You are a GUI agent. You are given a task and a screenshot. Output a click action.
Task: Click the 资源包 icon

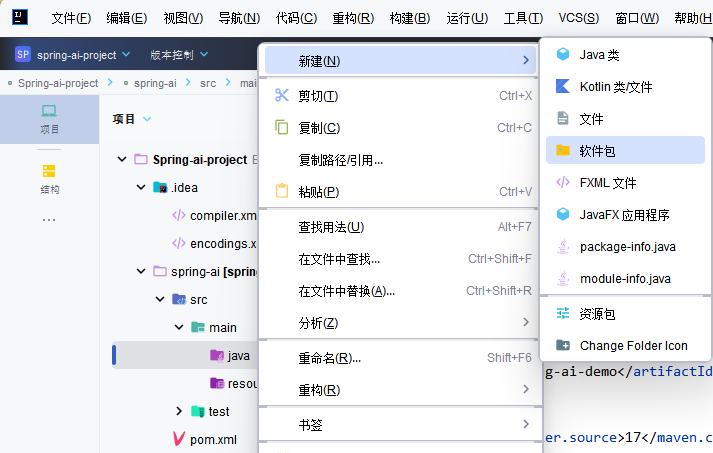[563, 313]
